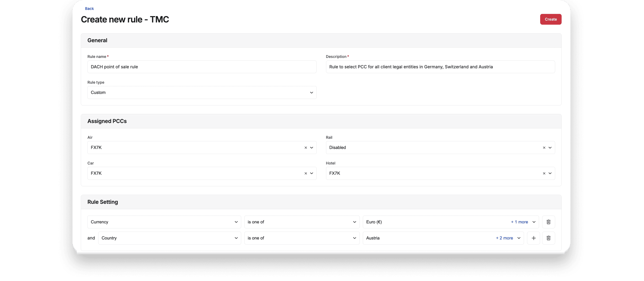Clear the Air PCC selection
The image size is (644, 281).
click(306, 148)
